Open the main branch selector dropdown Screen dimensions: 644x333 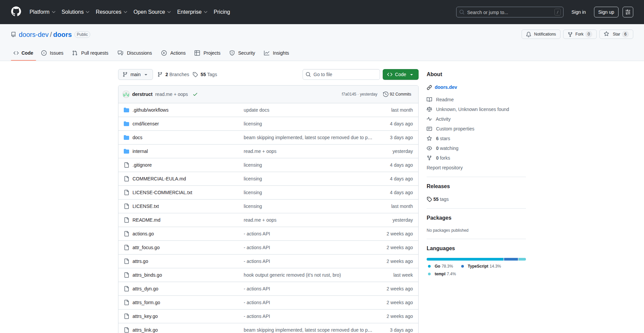(136, 74)
